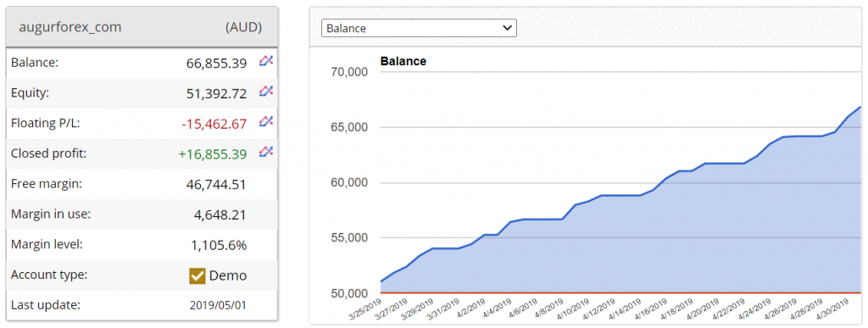Click the Equity amount 51,392.72
The height and width of the screenshot is (328, 868).
click(216, 93)
